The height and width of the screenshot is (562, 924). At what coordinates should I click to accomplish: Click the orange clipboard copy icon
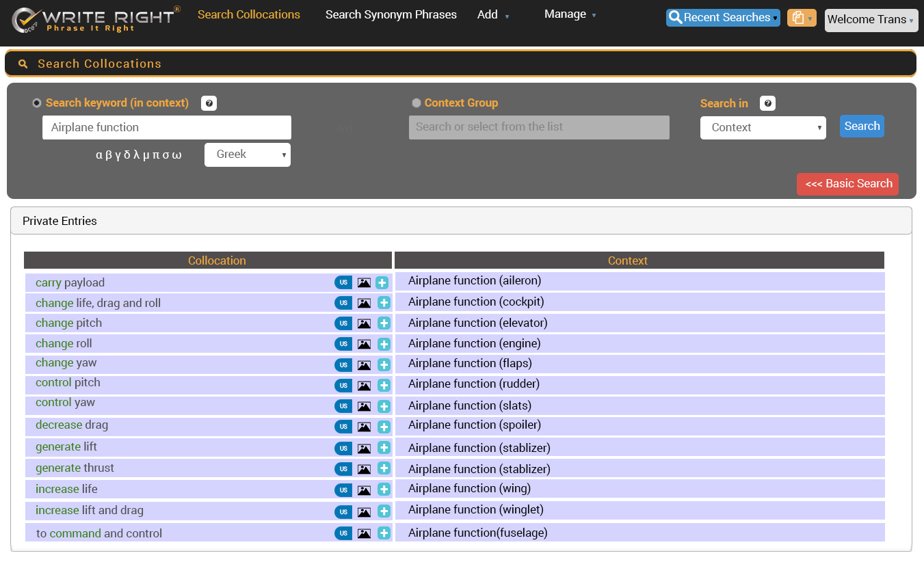(x=801, y=18)
